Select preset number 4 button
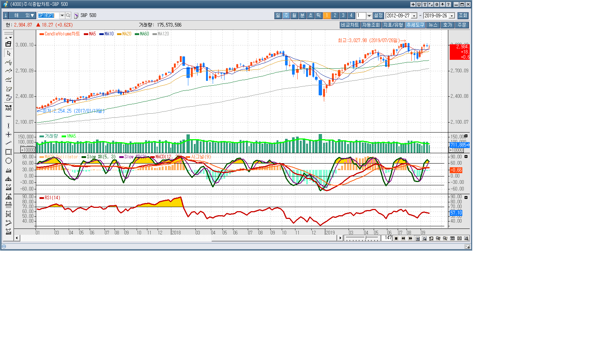The height and width of the screenshot is (364, 610). pyautogui.click(x=351, y=16)
